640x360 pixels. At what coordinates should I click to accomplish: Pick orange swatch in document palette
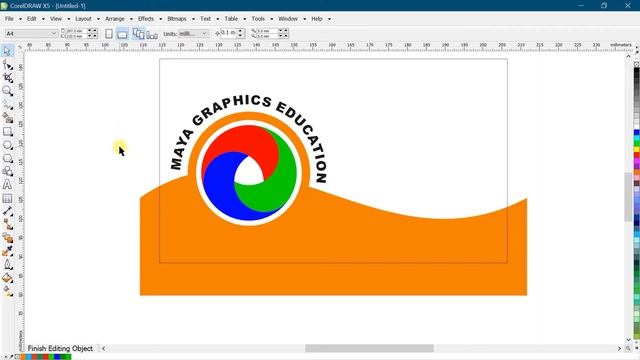point(23,357)
